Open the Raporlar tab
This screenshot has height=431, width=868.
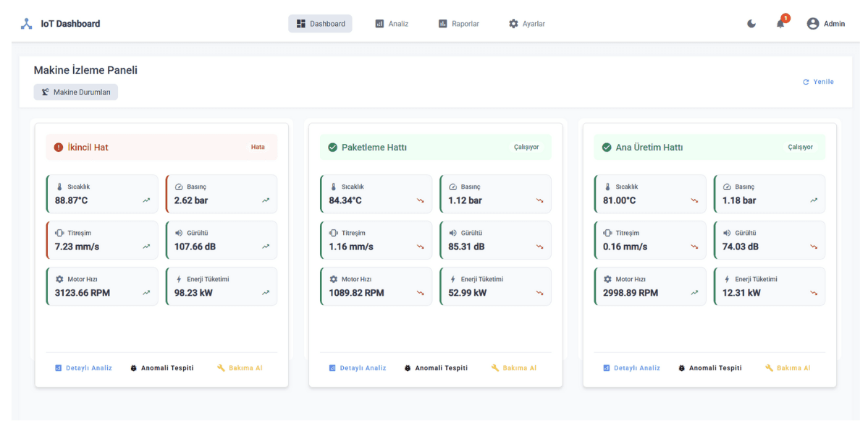coord(458,23)
